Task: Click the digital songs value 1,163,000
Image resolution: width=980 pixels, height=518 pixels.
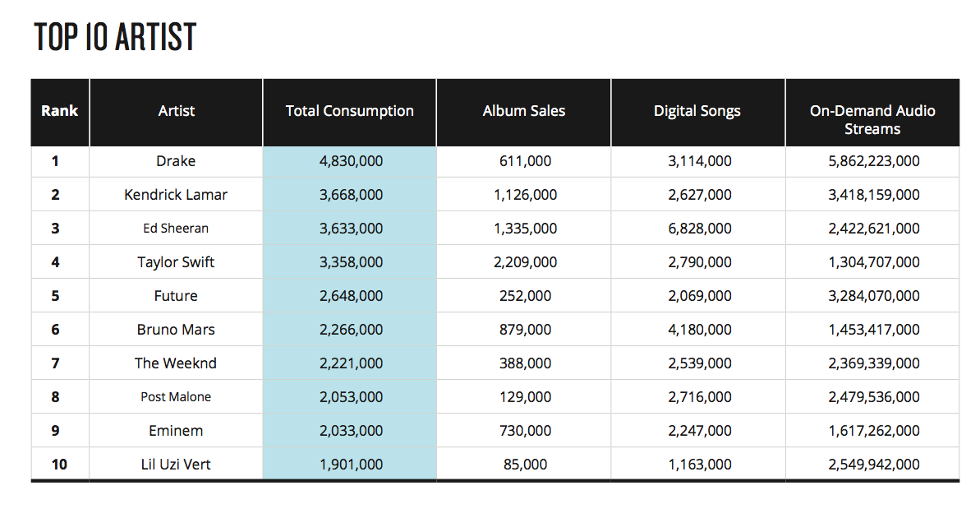Action: tap(699, 465)
